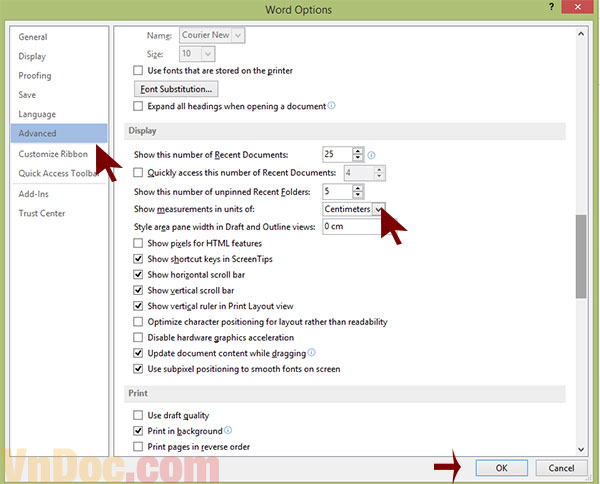The width and height of the screenshot is (600, 484).
Task: Click info icon next to Expand all headings
Action: click(x=331, y=105)
